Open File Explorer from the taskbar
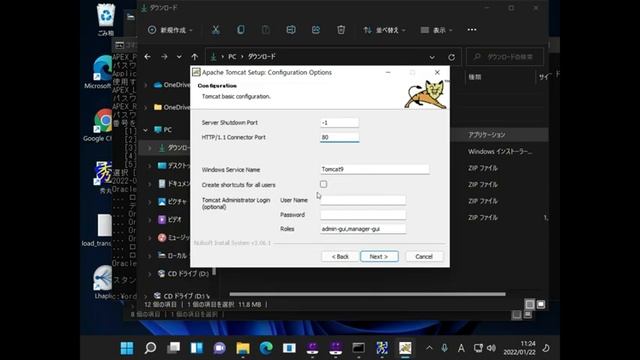 243,348
